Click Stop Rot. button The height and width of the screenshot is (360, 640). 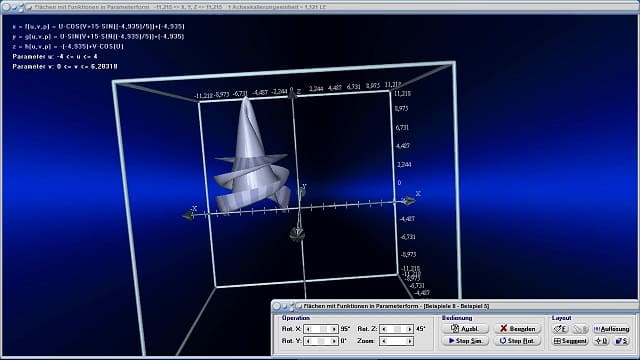click(518, 340)
